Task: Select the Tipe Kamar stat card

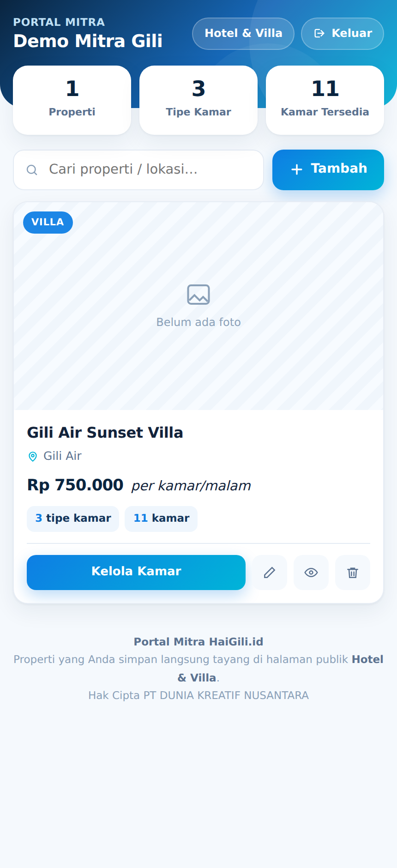Action: click(198, 100)
